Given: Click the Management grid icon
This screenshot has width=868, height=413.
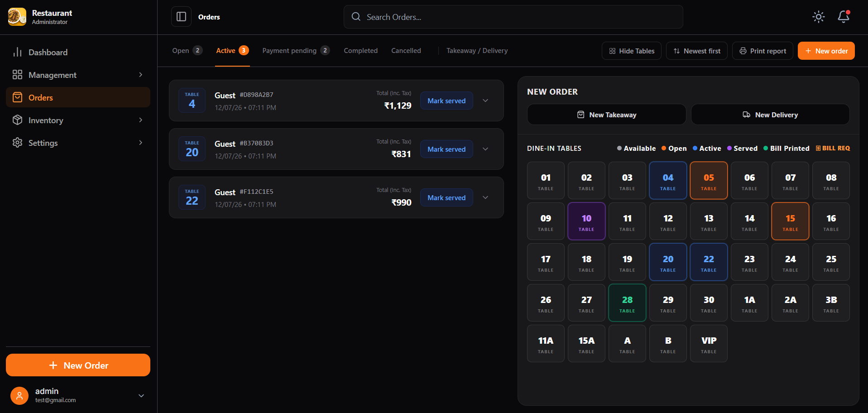Looking at the screenshot, I should pos(17,75).
